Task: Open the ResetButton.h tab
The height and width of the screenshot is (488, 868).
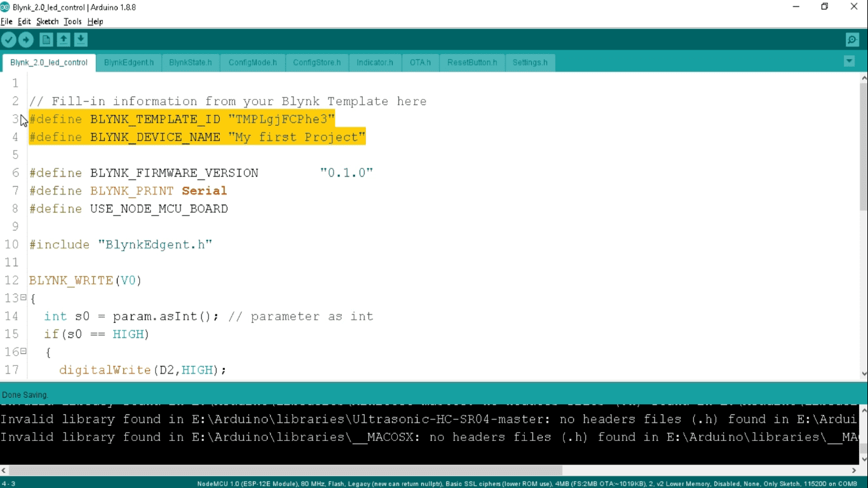Action: coord(471,63)
